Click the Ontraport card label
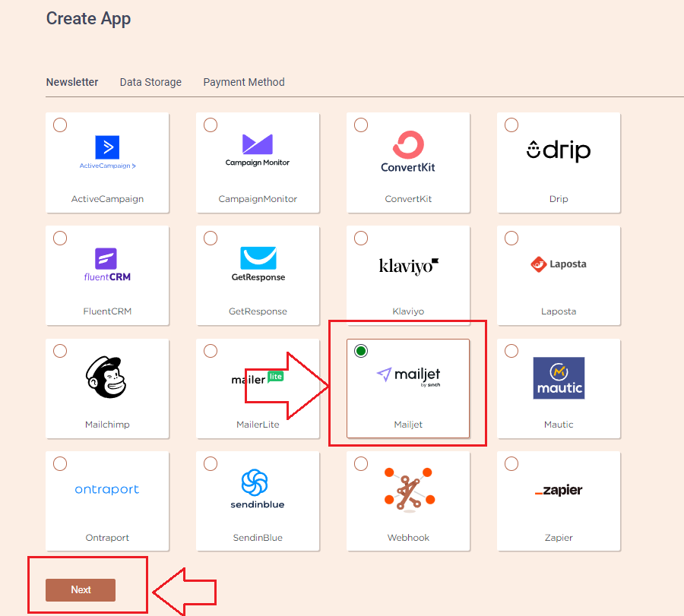684x616 pixels. click(107, 538)
